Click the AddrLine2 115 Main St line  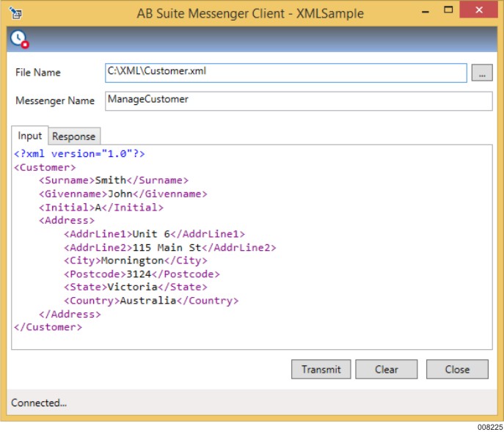[170, 247]
